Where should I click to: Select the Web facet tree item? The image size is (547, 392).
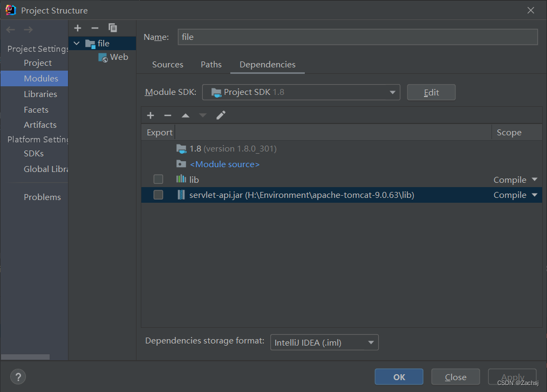(113, 57)
